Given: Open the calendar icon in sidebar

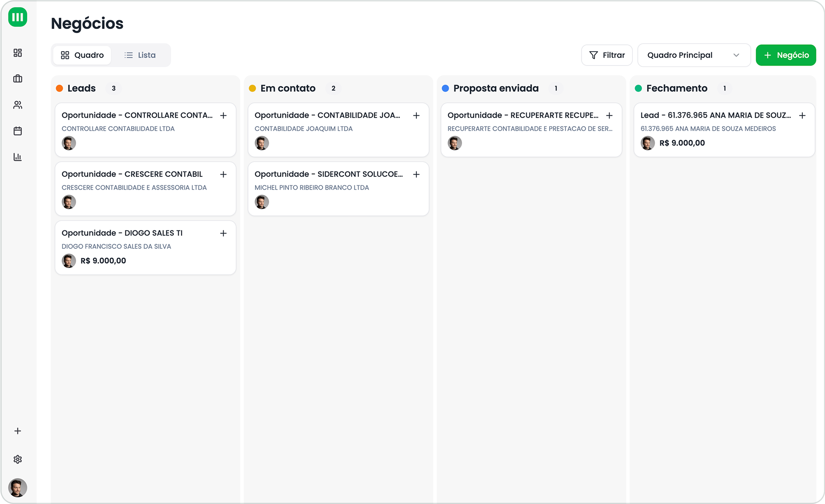Looking at the screenshot, I should pos(18,131).
